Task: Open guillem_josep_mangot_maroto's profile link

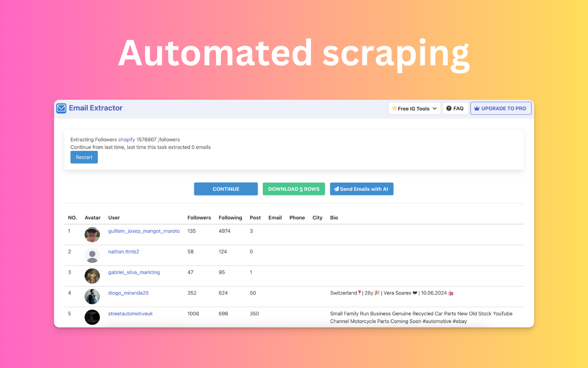Action: tap(144, 231)
